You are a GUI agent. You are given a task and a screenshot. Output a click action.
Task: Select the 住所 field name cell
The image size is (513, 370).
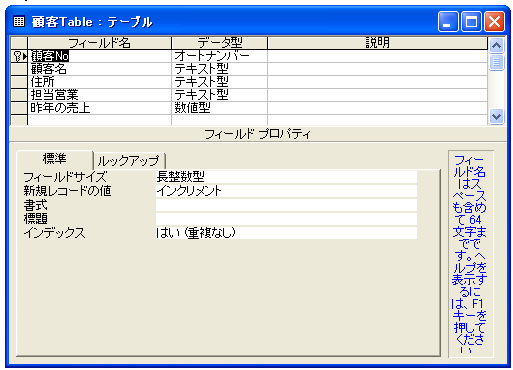pos(99,82)
